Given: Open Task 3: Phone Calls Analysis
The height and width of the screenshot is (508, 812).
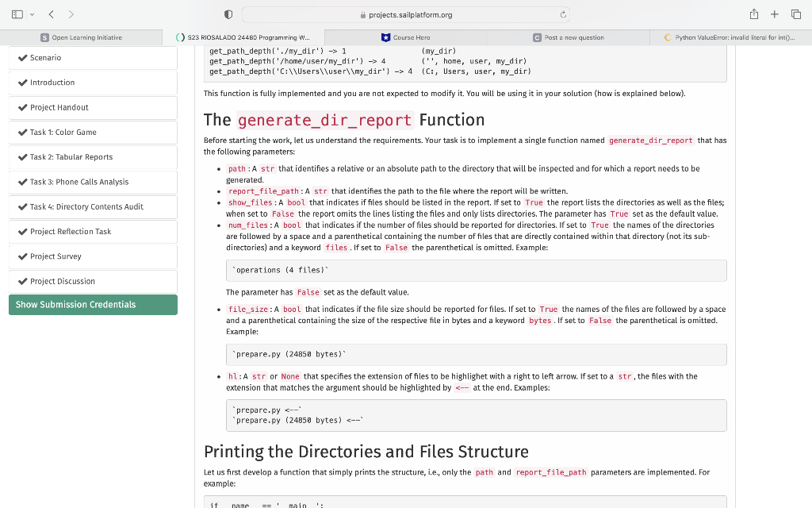Looking at the screenshot, I should pos(79,182).
